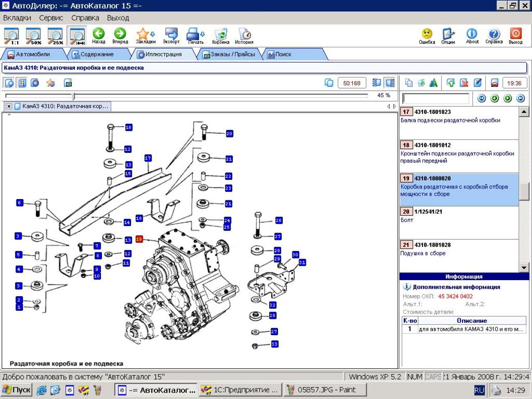Click callout 19 on the diagram
The image size is (532, 399).
coord(139,239)
